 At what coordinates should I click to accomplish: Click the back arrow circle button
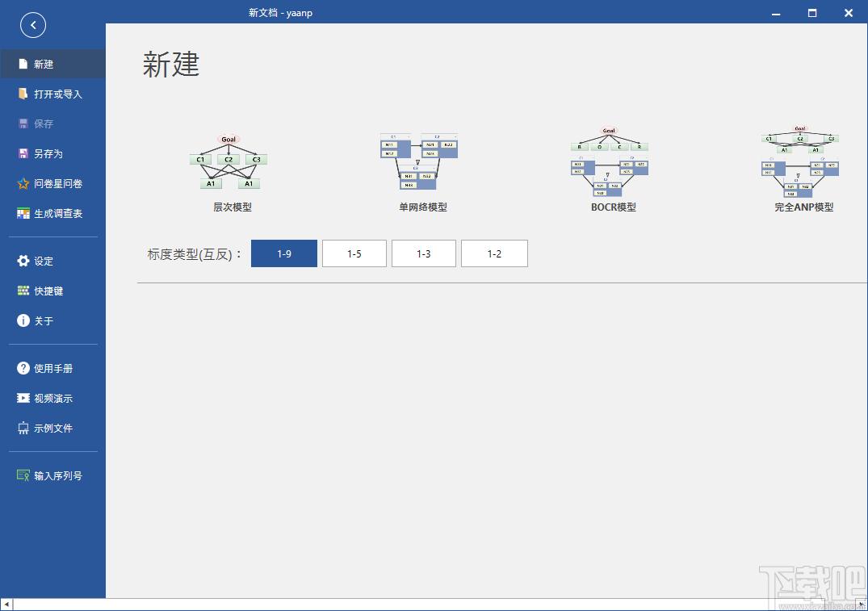tap(32, 25)
